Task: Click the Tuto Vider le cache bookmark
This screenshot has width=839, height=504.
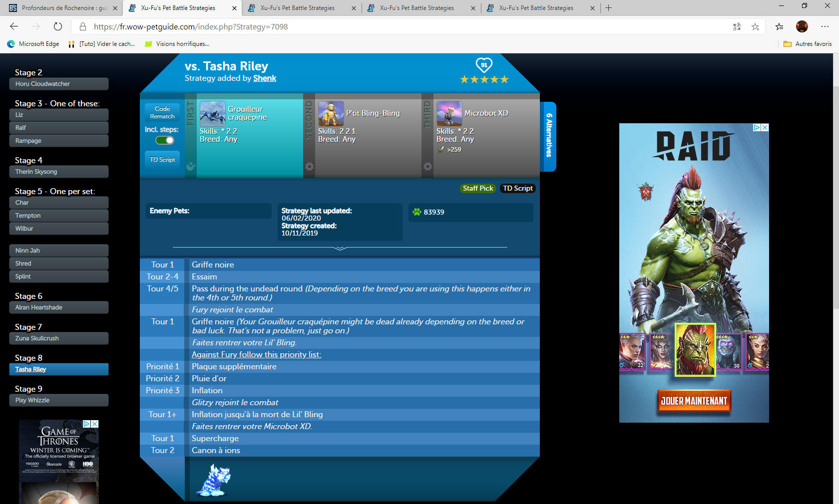Action: pyautogui.click(x=102, y=44)
